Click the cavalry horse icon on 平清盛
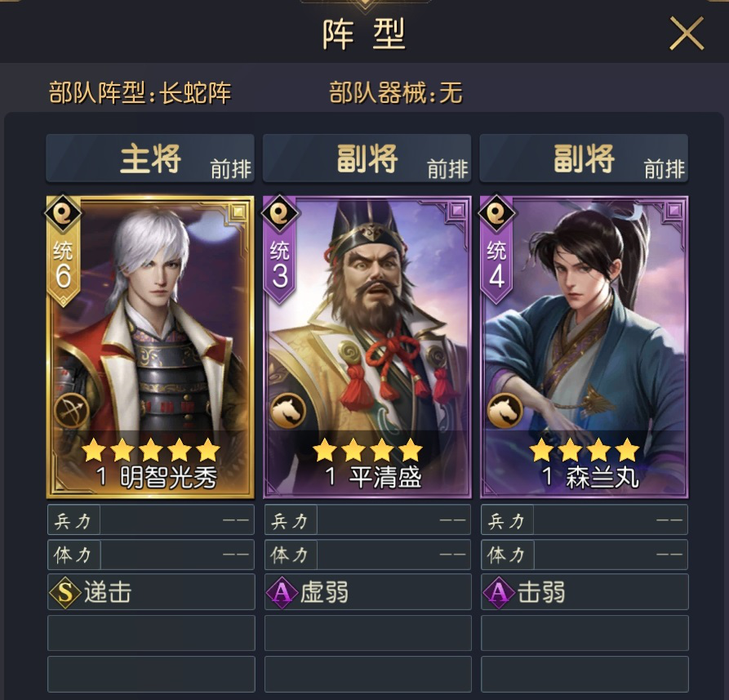Viewport: 729px width, 700px height. 288,411
